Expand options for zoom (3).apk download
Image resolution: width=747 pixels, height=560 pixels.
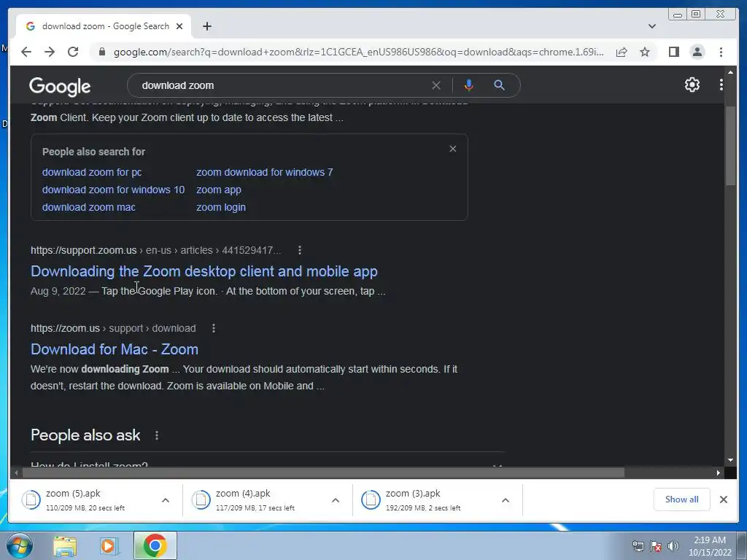506,500
